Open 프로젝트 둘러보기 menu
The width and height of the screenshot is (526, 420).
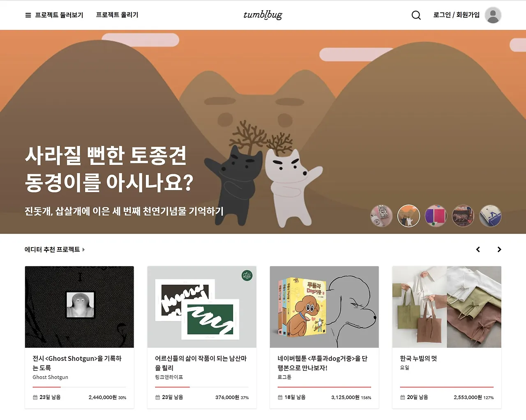pyautogui.click(x=54, y=15)
